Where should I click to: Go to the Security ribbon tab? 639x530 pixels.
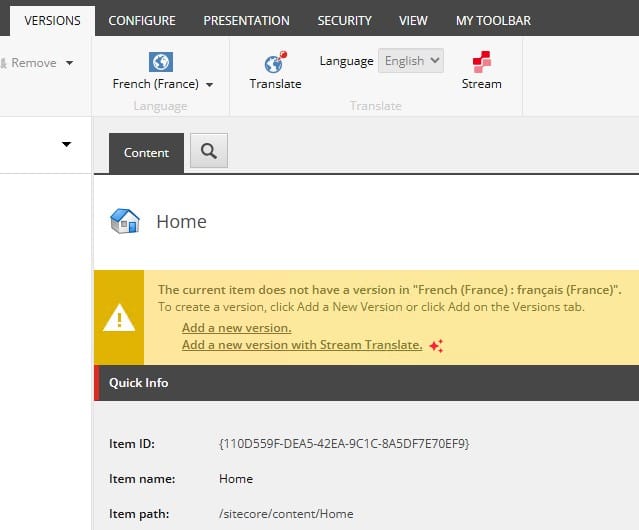tap(344, 20)
